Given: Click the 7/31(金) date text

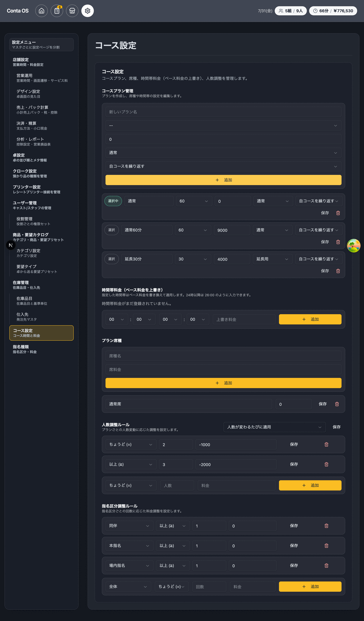Looking at the screenshot, I should click(x=265, y=11).
